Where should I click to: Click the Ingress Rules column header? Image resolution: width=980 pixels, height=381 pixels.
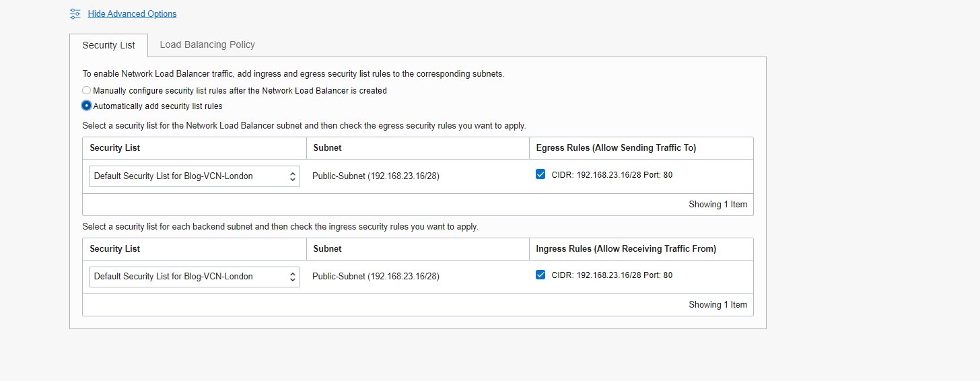(626, 248)
